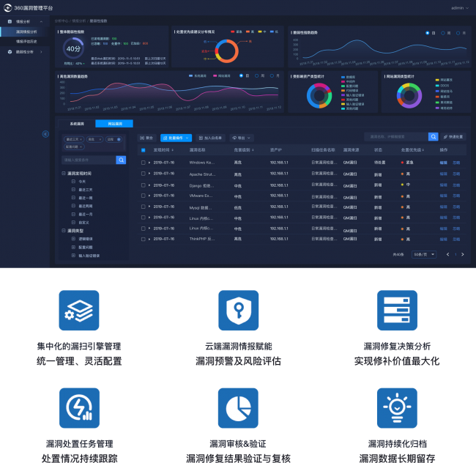
Task: Collapse the sidebar with the round arrow button
Action: point(45,134)
